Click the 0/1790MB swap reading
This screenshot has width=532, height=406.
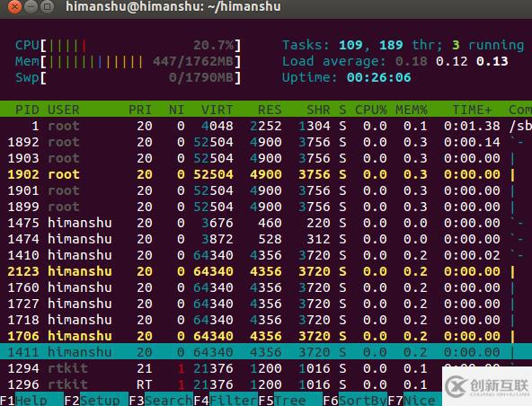[201, 77]
